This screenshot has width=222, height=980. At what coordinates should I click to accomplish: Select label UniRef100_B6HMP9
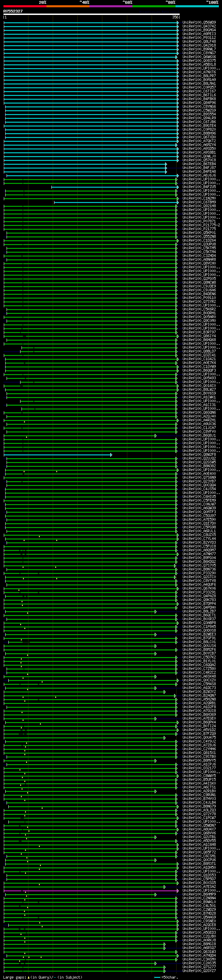[199, 894]
